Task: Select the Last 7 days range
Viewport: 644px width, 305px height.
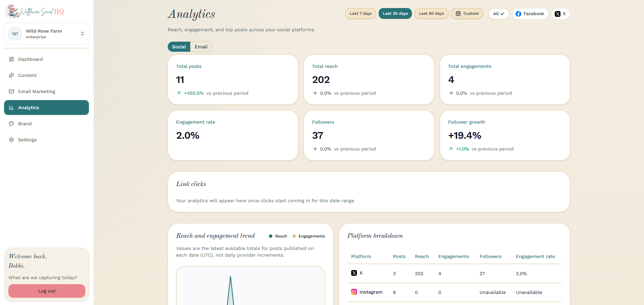Action: 361,13
